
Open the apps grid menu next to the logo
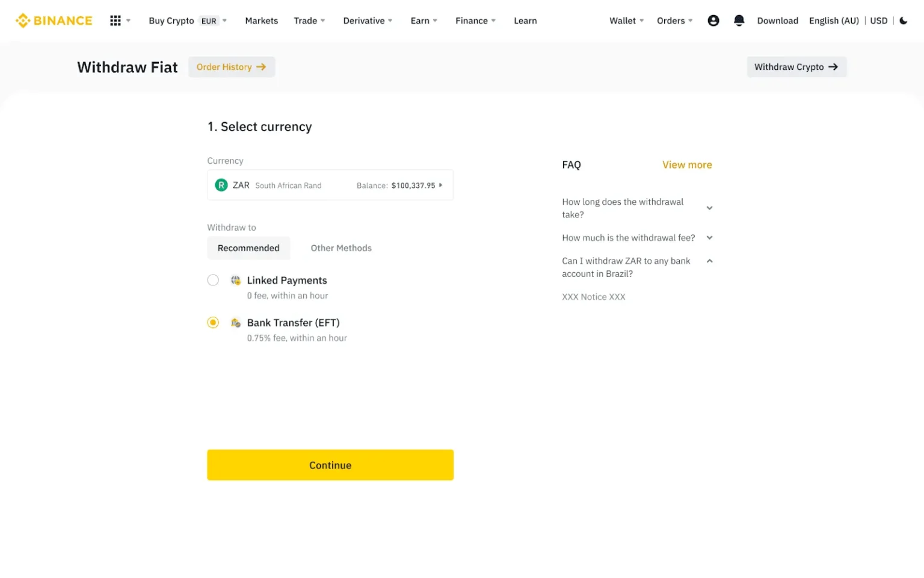coord(115,20)
